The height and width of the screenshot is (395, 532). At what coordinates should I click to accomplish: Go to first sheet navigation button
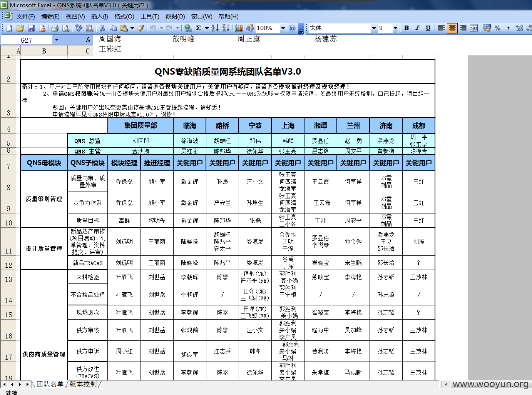coord(4,384)
